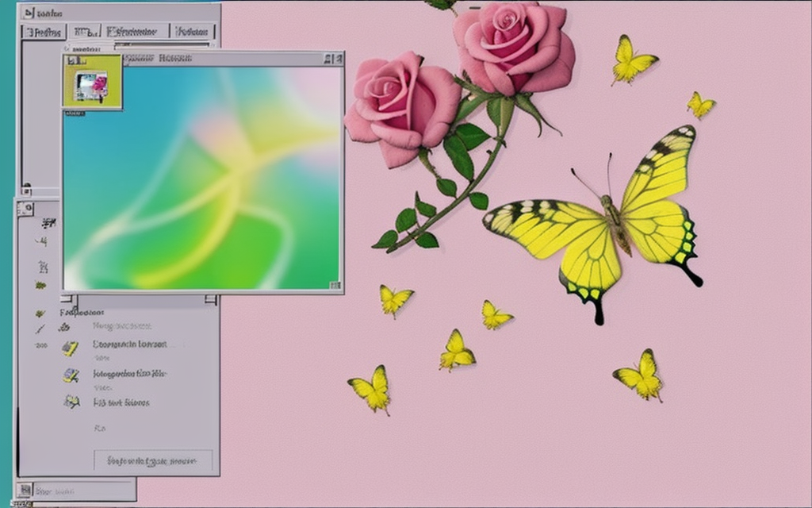This screenshot has width=812, height=508.
Task: Click the left title-bar button of the gradient image window
Action: (x=328, y=59)
